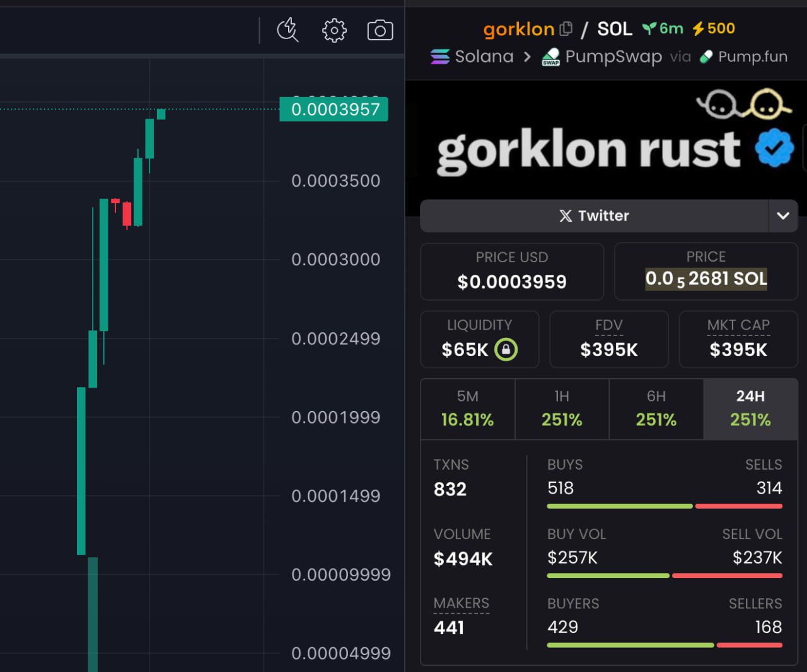Click the liquidity lock icon
Viewport: 807px width, 672px height.
pos(506,349)
